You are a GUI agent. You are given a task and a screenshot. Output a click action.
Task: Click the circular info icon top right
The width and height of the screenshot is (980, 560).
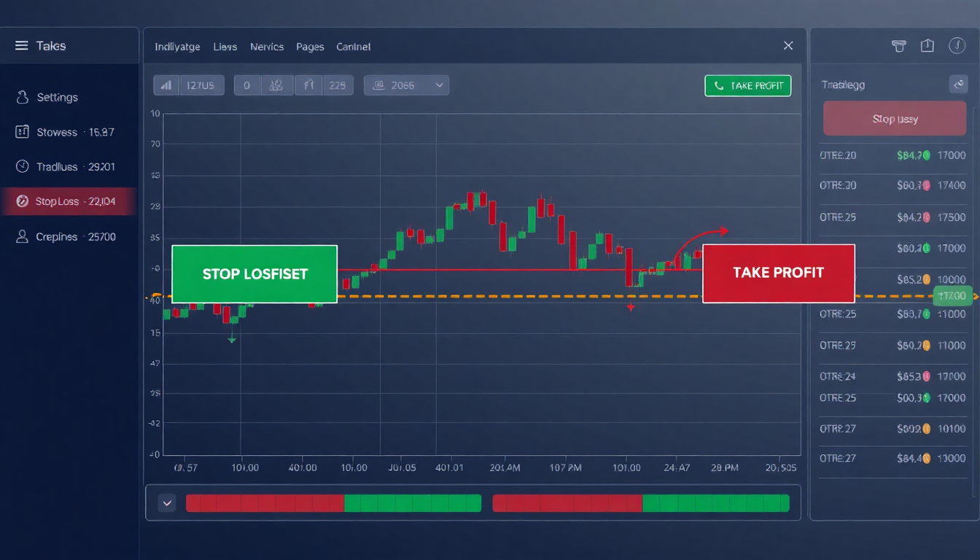point(957,46)
